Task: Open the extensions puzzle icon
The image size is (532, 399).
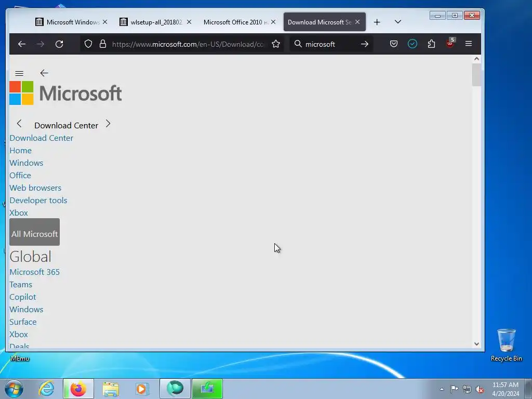Action: (x=431, y=44)
